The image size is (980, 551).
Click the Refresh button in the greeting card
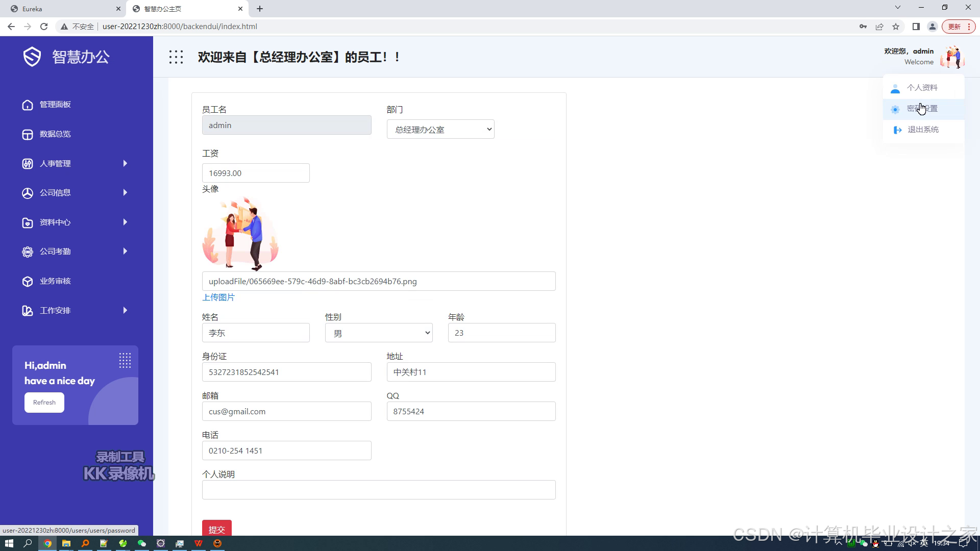tap(44, 403)
